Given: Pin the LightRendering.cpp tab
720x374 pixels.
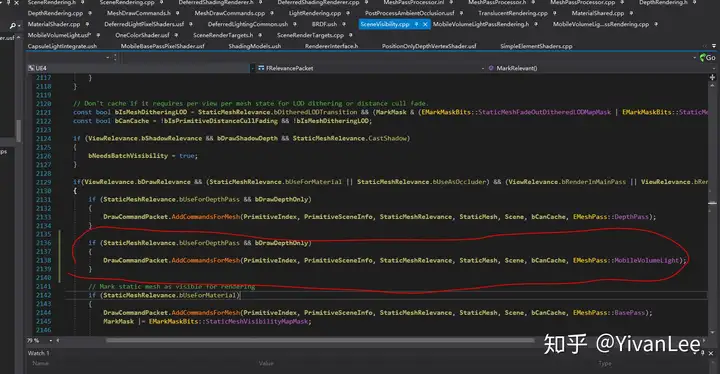Looking at the screenshot, I should click(x=348, y=13).
